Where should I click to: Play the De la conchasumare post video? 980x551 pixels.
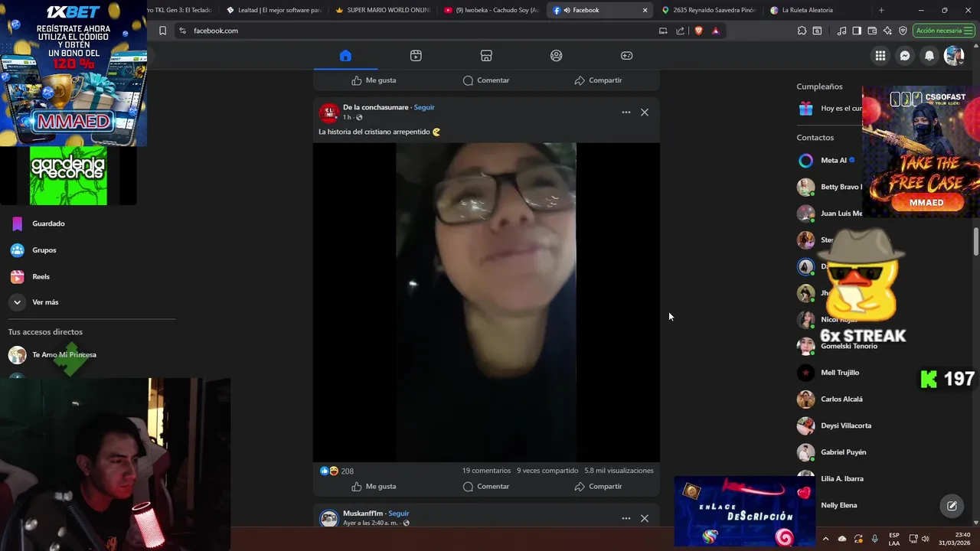point(486,302)
